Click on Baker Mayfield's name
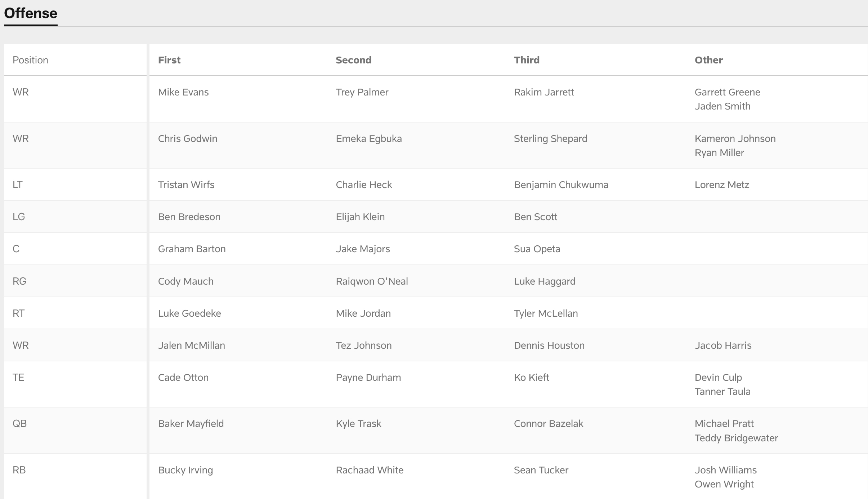868x499 pixels. click(x=191, y=424)
